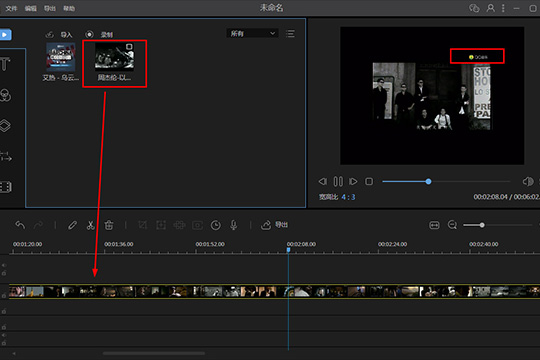The height and width of the screenshot is (360, 540).
Task: Start voiceover with microphone icon
Action: (x=234, y=225)
